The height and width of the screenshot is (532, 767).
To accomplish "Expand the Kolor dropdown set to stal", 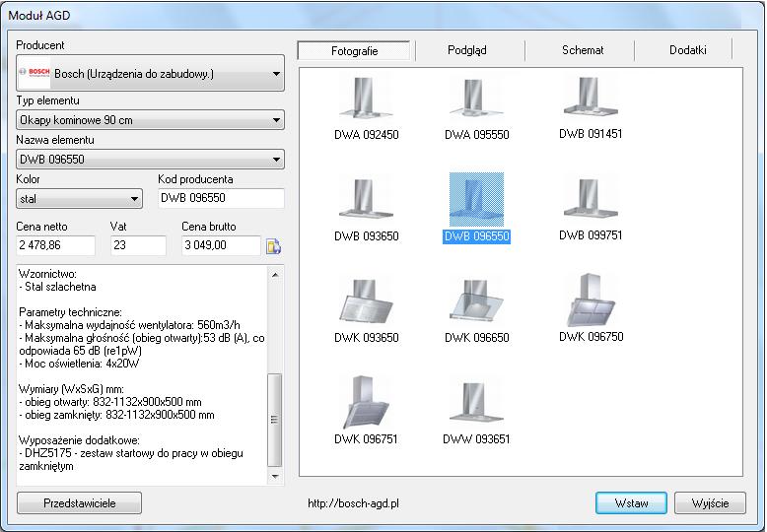I will [x=79, y=199].
